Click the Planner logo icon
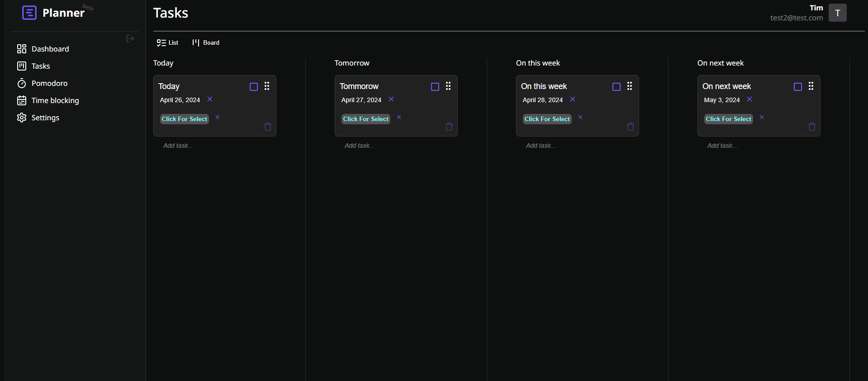 pos(29,13)
